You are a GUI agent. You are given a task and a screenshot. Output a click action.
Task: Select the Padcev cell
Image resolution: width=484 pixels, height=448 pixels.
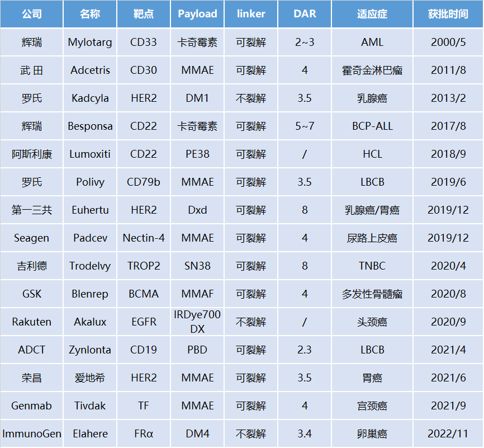coord(90,238)
